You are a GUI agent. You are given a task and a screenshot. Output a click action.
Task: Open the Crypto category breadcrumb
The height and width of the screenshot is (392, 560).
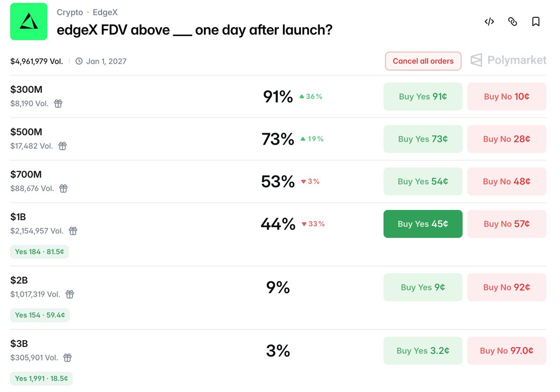(70, 13)
